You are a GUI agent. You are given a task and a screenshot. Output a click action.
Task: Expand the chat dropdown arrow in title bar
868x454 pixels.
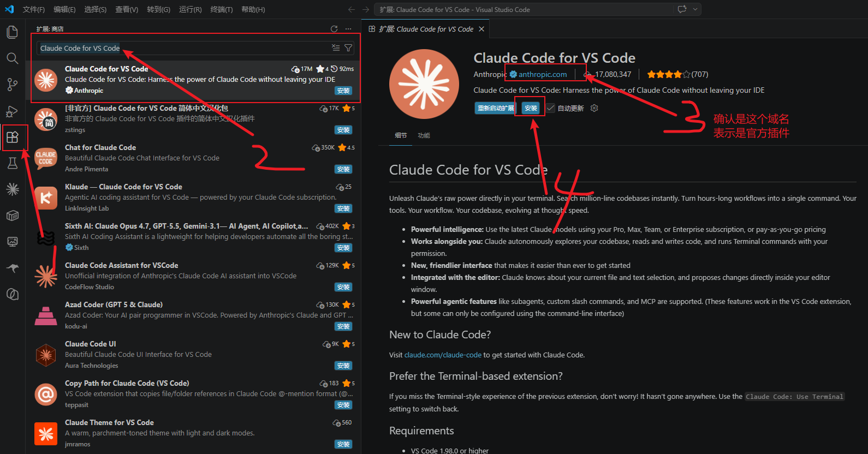click(x=695, y=9)
